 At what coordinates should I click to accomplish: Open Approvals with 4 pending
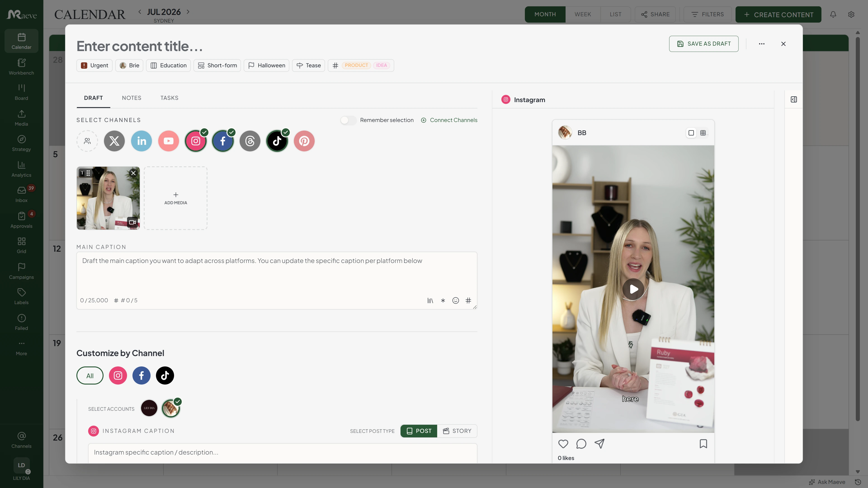pos(21,220)
